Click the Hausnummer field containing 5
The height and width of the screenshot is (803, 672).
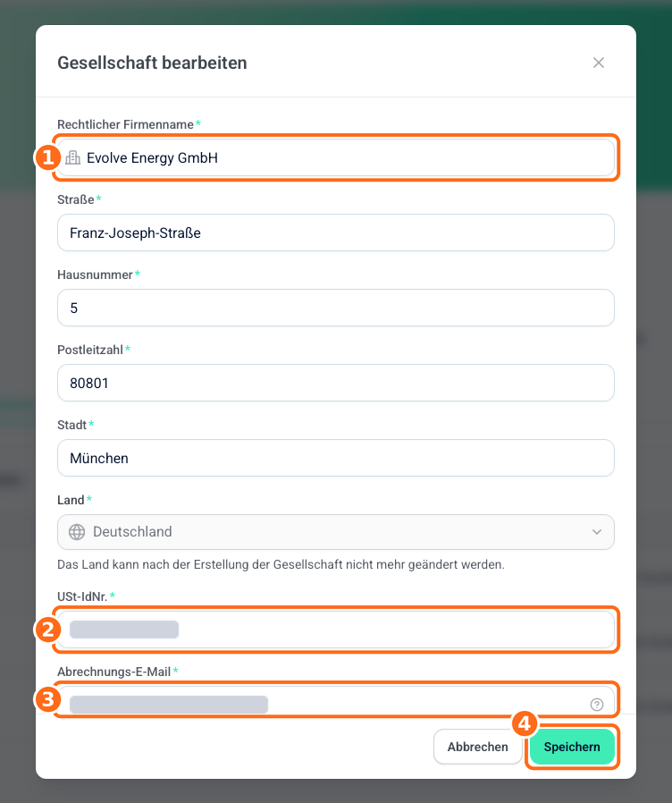click(x=336, y=308)
